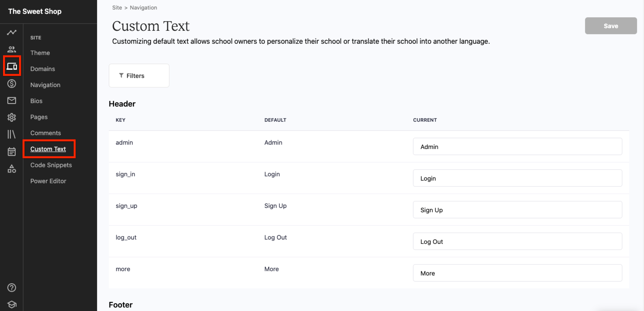The width and height of the screenshot is (644, 311).
Task: Open the Sales dollar-coin icon
Action: (x=12, y=84)
